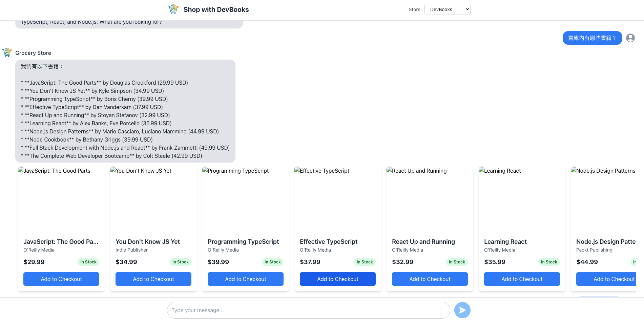Image resolution: width=644 pixels, height=322 pixels.
Task: Add React Up and Running to checkout
Action: coord(430,279)
